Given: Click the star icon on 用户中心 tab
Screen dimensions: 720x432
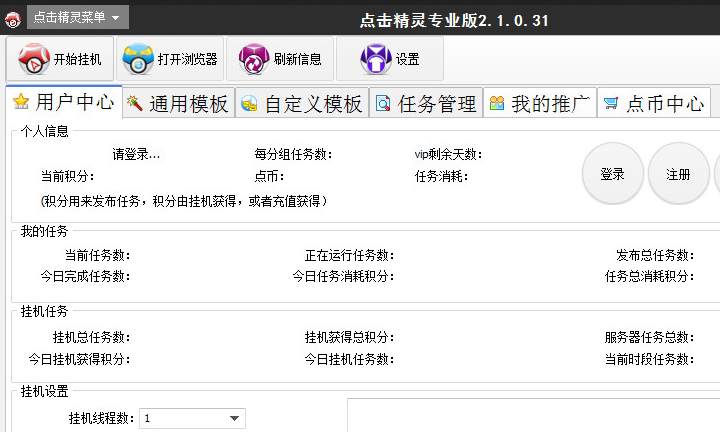Looking at the screenshot, I should [21, 101].
